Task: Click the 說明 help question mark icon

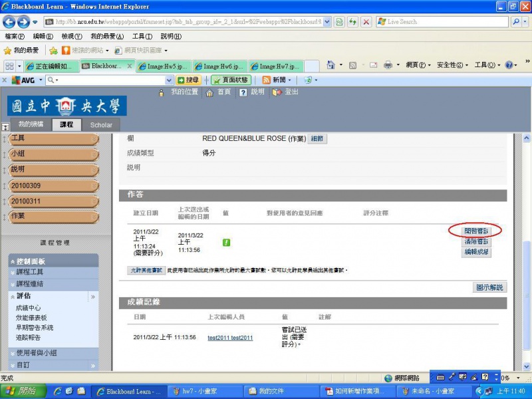Action: click(244, 92)
